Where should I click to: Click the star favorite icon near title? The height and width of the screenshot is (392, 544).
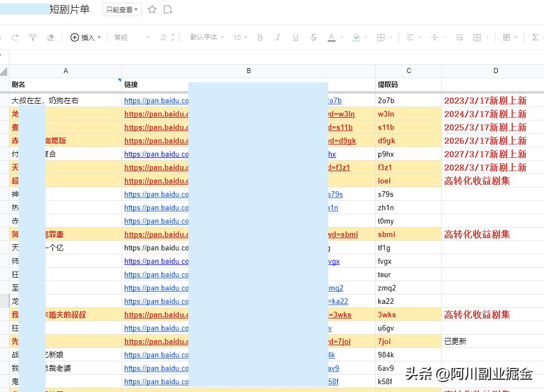point(152,9)
